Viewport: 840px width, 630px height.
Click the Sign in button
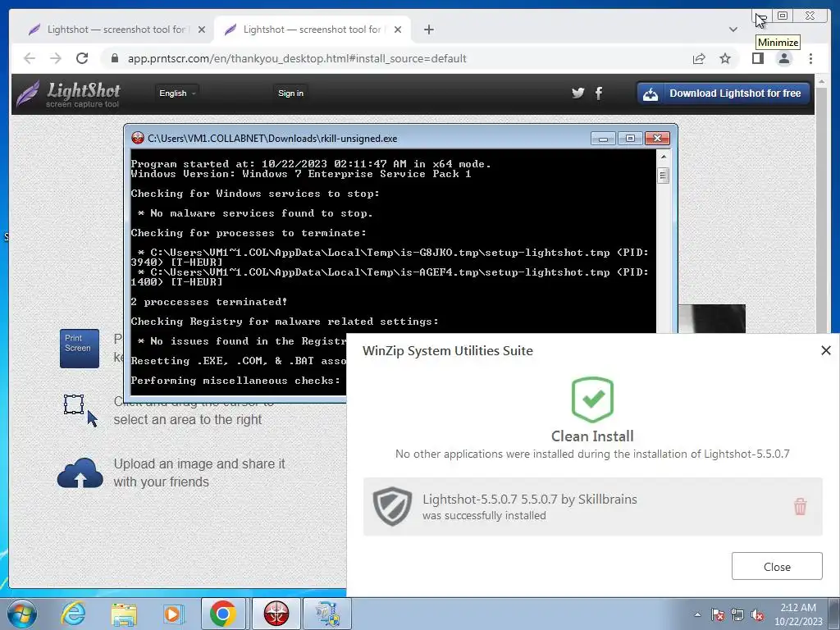point(290,94)
